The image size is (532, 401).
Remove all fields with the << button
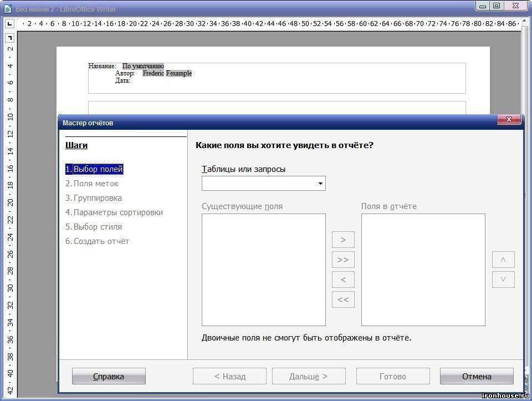(x=342, y=300)
